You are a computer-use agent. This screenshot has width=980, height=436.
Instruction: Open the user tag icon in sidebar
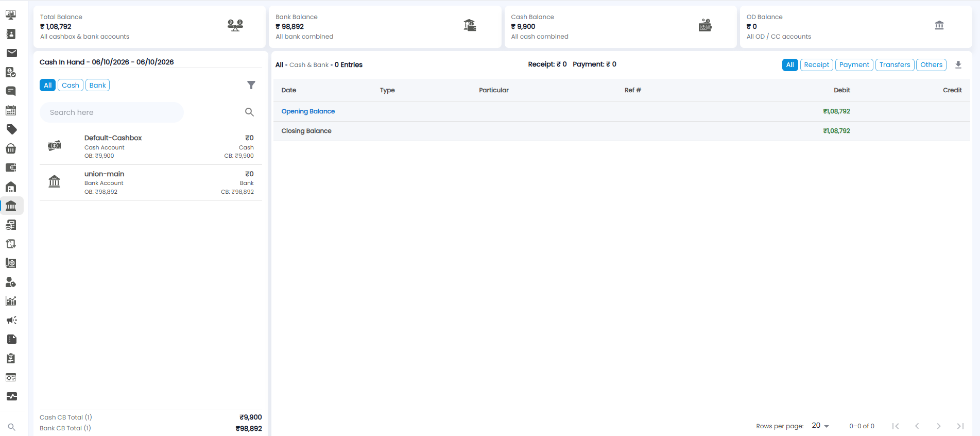pos(11,282)
